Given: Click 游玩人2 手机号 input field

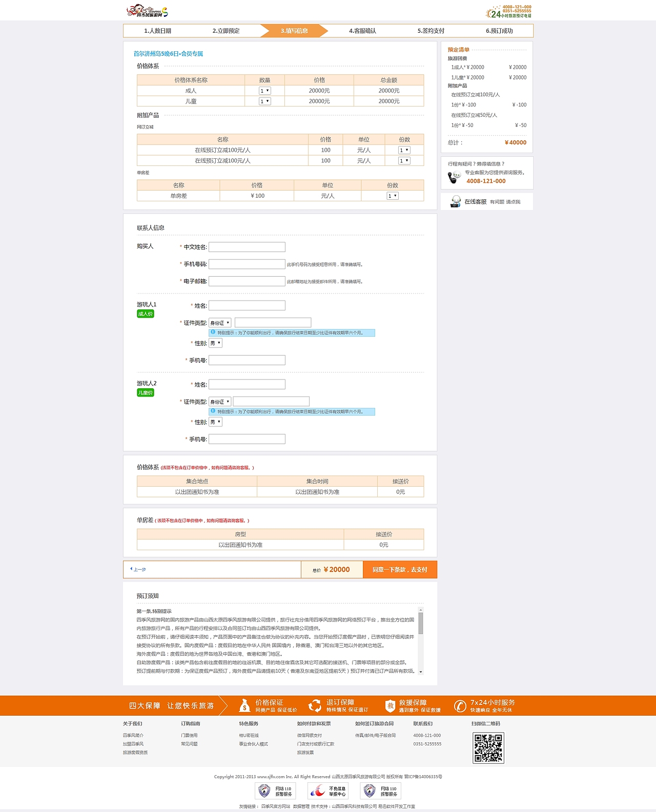Looking at the screenshot, I should point(247,439).
